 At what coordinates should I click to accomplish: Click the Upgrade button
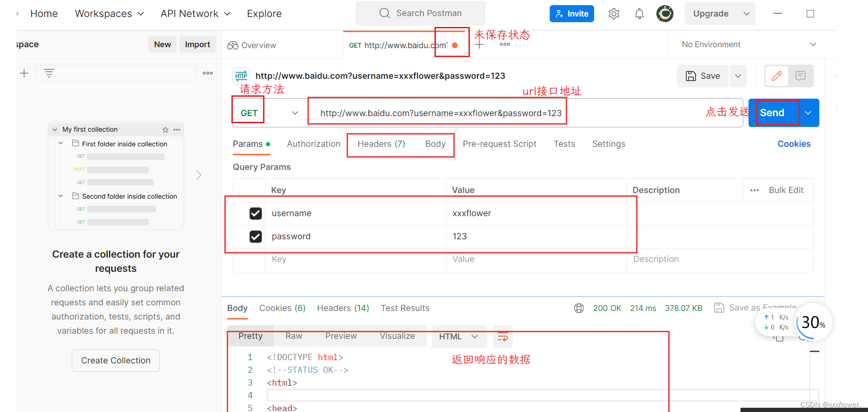pyautogui.click(x=711, y=14)
